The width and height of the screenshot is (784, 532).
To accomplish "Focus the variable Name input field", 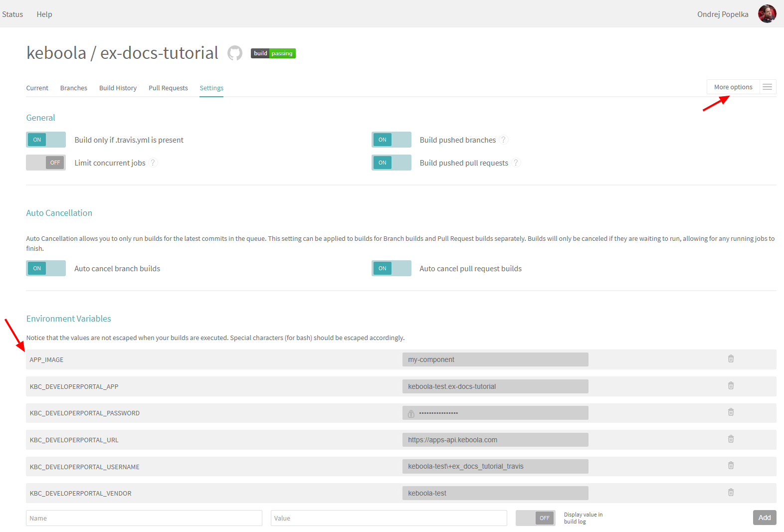I will (x=144, y=518).
